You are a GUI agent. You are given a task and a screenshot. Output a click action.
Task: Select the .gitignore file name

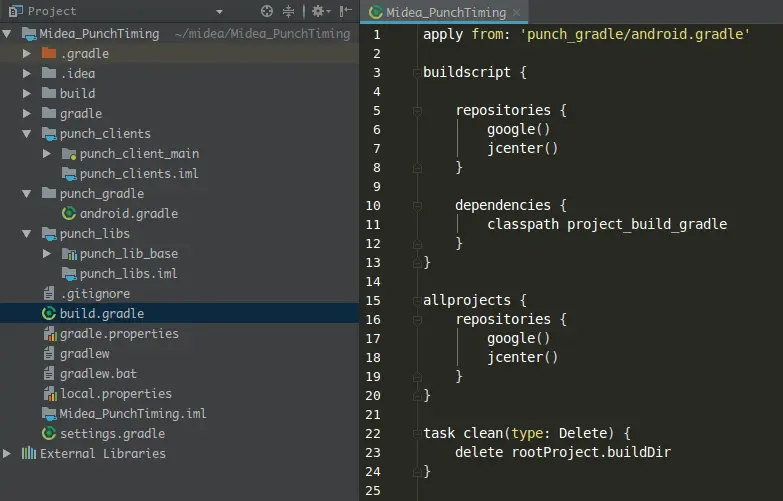tap(95, 294)
